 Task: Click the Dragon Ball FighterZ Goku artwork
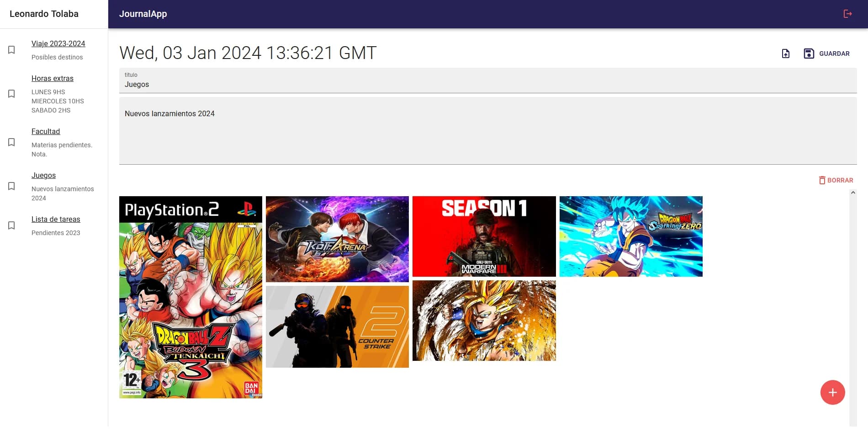tap(484, 321)
